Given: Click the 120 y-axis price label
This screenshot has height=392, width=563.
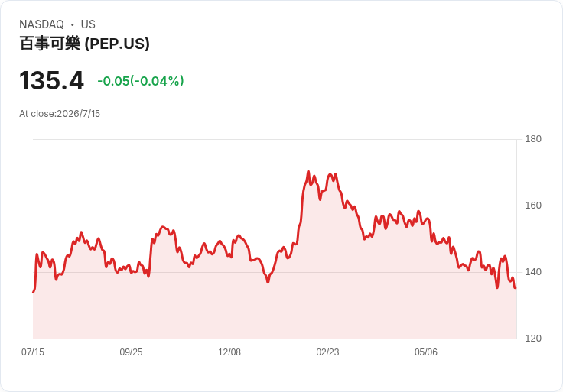Looking at the screenshot, I should pos(533,339).
